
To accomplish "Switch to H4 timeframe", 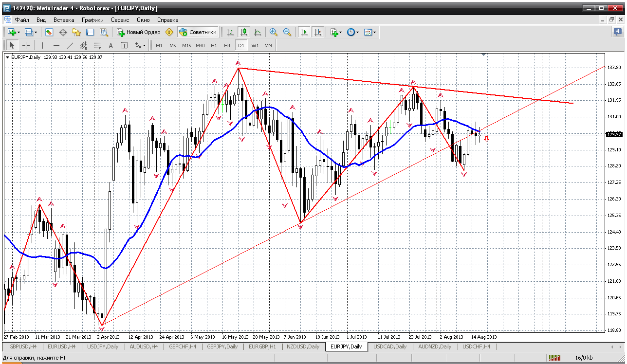I will [x=227, y=45].
